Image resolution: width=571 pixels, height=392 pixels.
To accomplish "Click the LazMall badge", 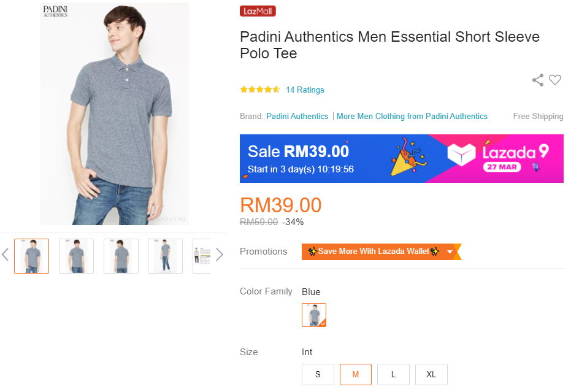I will pos(258,11).
